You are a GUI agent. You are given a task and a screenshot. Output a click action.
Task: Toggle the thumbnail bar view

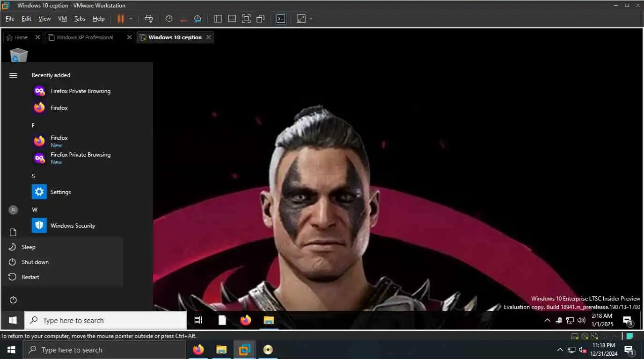pos(232,19)
